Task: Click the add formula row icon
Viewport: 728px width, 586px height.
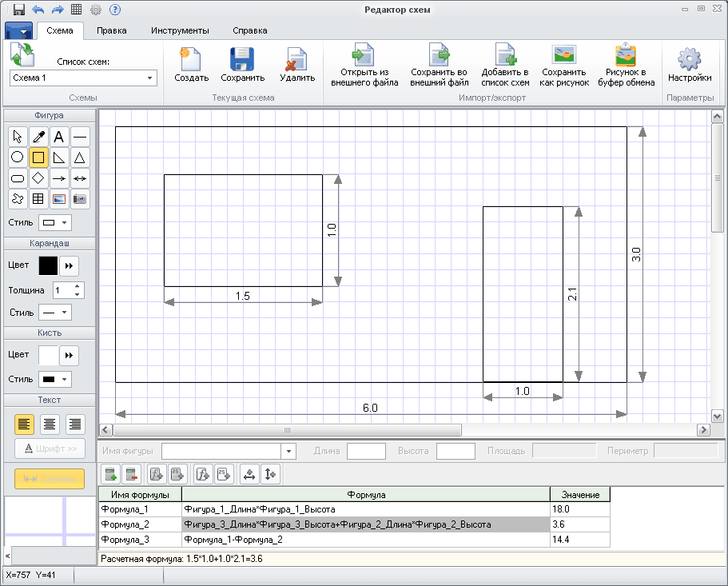Action: pyautogui.click(x=111, y=474)
